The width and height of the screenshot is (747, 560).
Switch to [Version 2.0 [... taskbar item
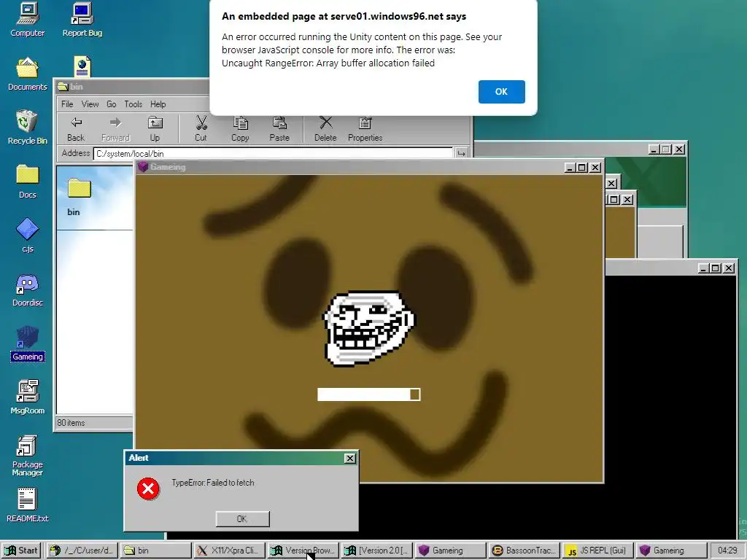pyautogui.click(x=376, y=551)
